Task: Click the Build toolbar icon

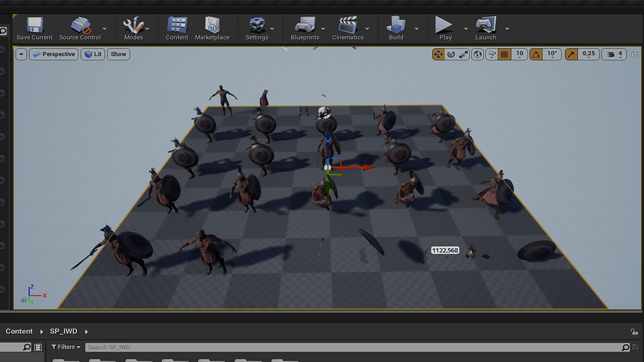Action: [396, 28]
